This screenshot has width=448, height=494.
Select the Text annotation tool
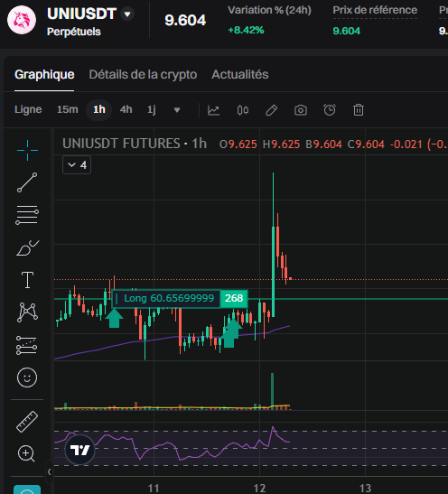pos(27,280)
